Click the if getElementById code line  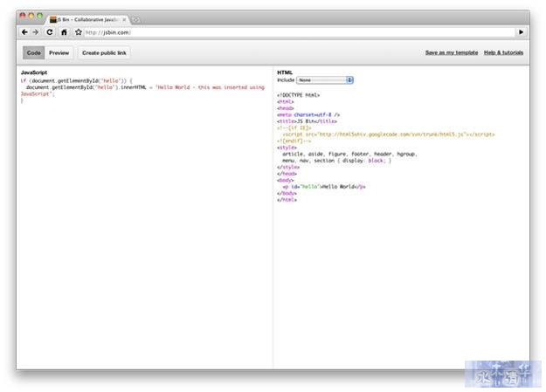76,81
